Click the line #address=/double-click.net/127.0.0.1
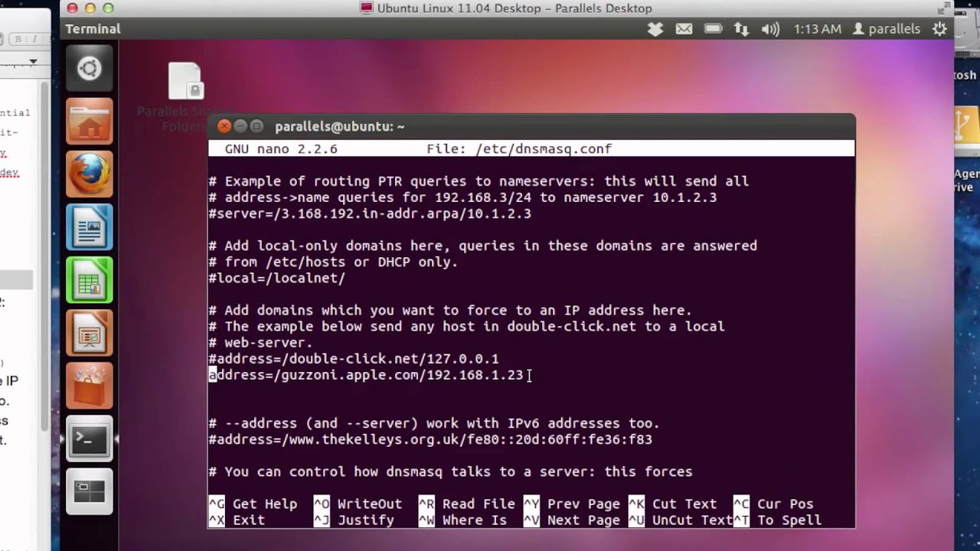Viewport: 980px width, 551px height. pos(354,358)
